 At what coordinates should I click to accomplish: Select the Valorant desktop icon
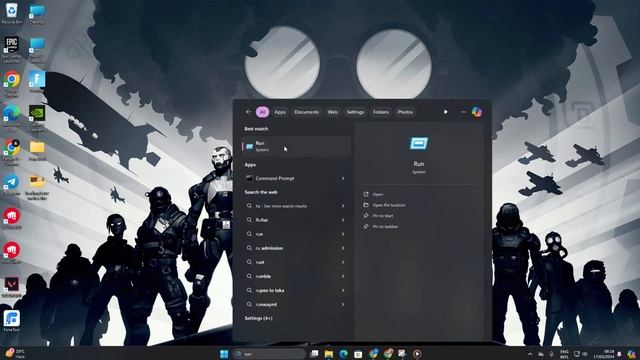11,287
